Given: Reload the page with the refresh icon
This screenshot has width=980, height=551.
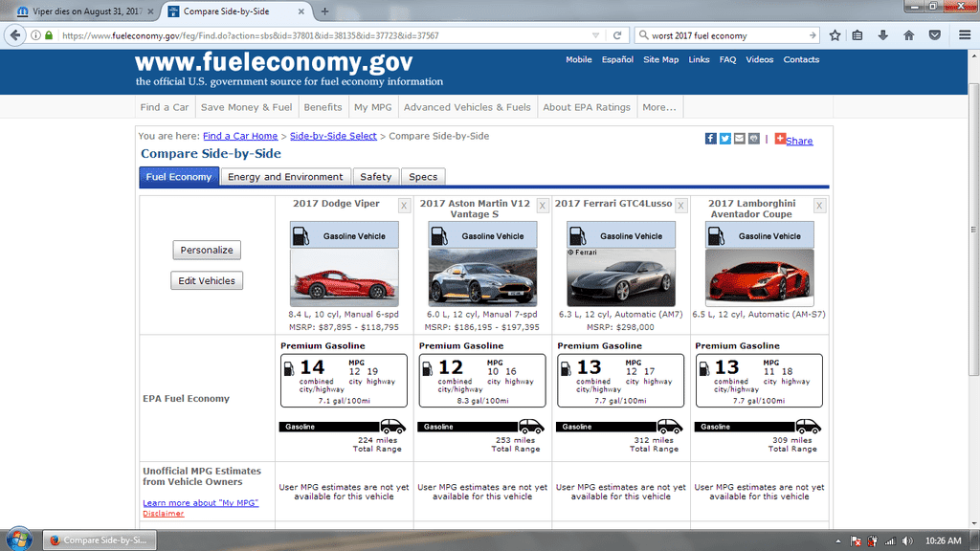Looking at the screenshot, I should pos(618,35).
